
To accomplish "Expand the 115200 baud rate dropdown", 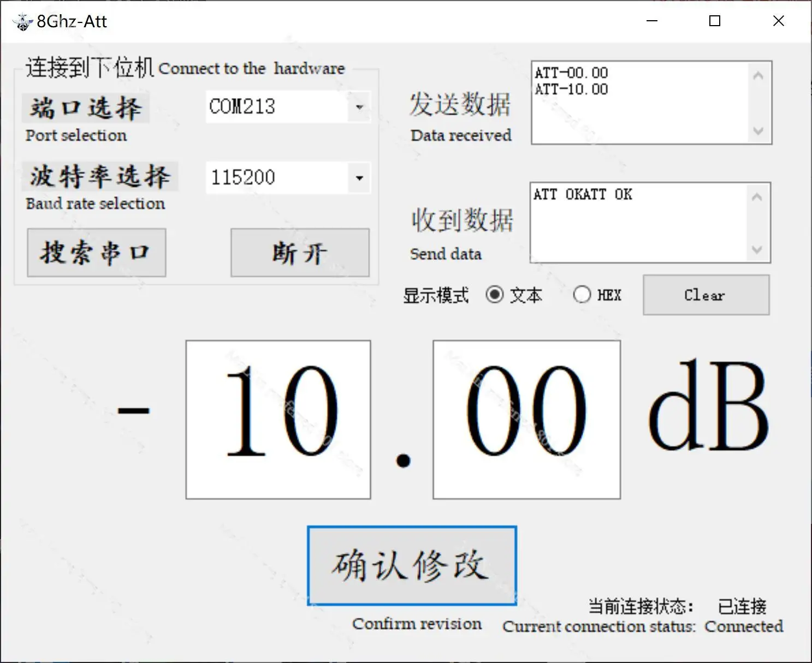I will (359, 177).
